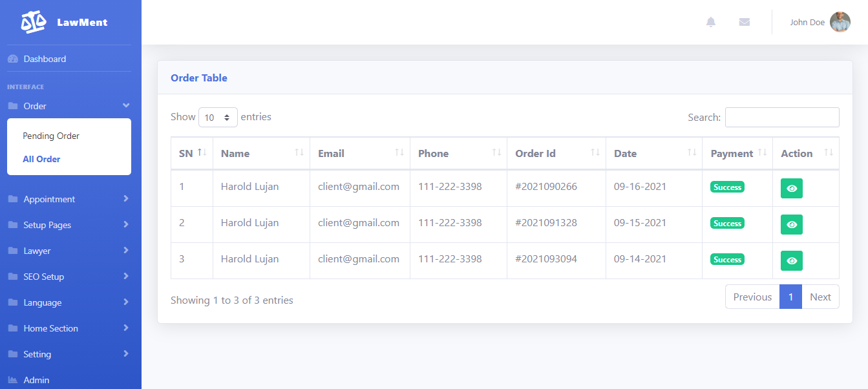Sort table by Order Id arrows
The image size is (868, 389).
coord(595,152)
